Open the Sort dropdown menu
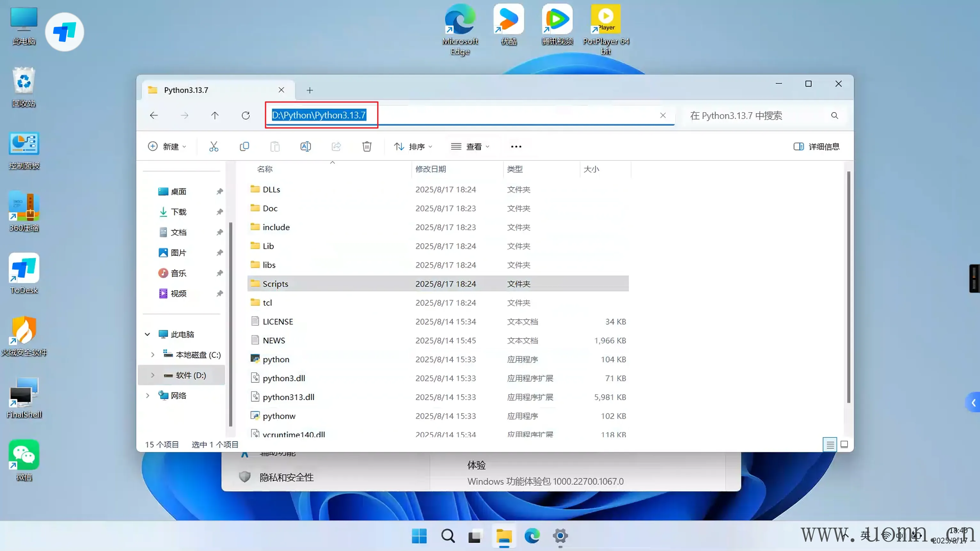 413,146
